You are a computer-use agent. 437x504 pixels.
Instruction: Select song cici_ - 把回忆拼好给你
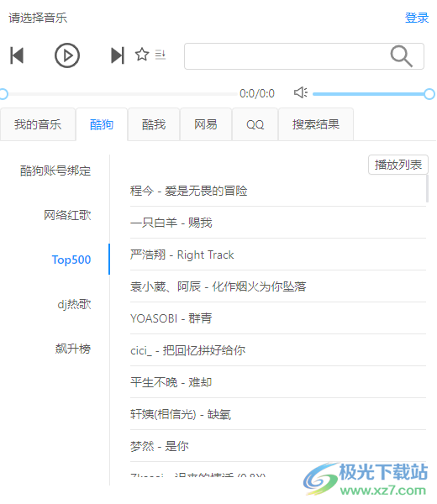278,350
